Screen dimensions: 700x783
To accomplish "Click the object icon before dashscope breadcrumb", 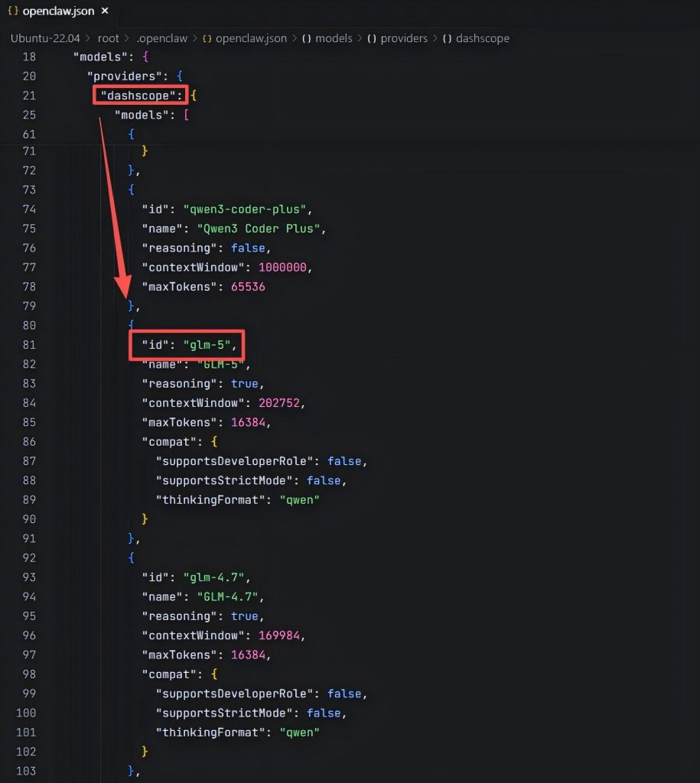I will 447,38.
